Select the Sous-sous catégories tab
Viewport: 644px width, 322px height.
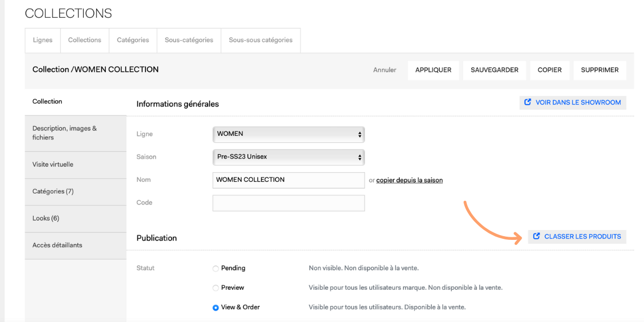point(261,40)
